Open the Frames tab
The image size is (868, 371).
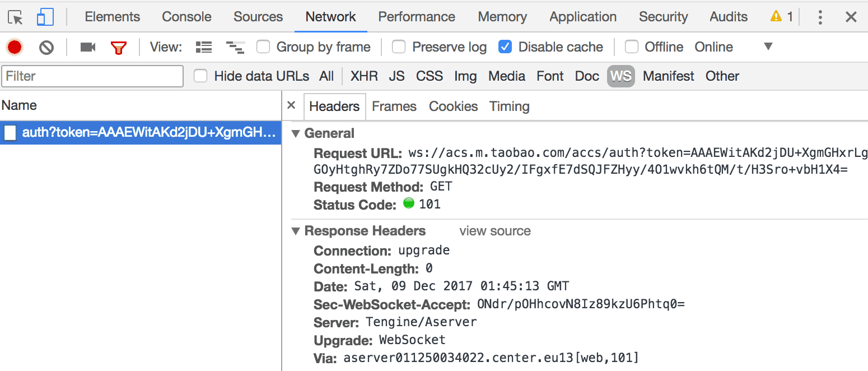point(394,106)
